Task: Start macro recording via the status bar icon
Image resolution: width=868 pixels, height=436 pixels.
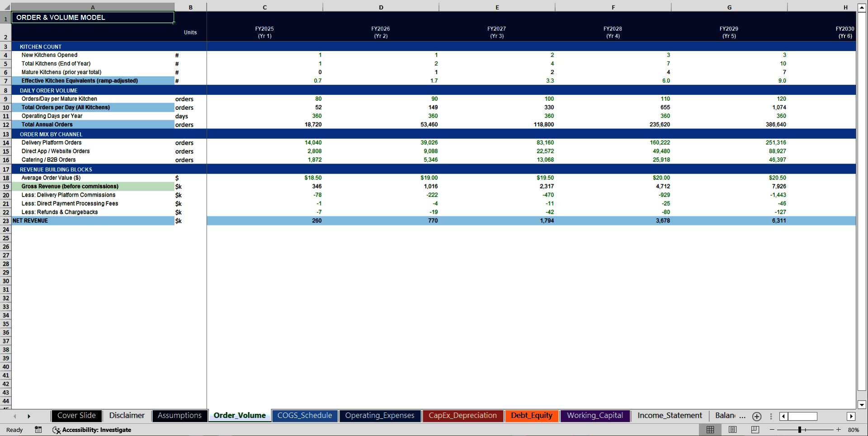Action: click(x=38, y=430)
